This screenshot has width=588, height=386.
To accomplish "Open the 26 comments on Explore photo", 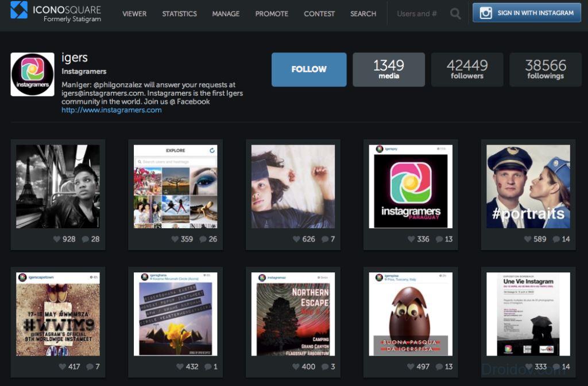I will [203, 239].
